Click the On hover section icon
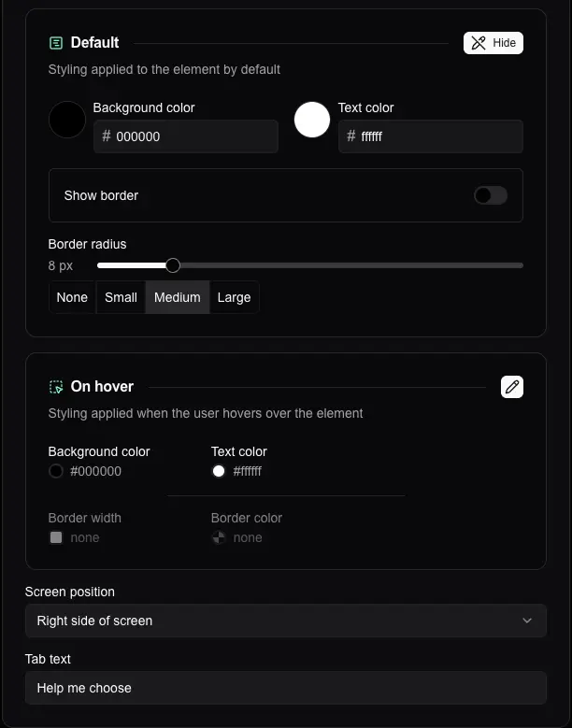This screenshot has width=572, height=728. point(56,387)
